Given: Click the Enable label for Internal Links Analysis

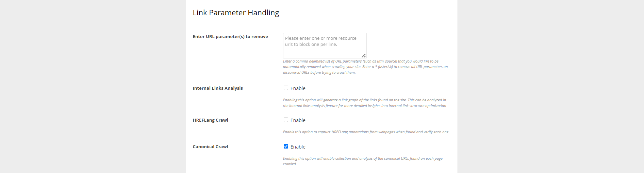Looking at the screenshot, I should (x=298, y=88).
